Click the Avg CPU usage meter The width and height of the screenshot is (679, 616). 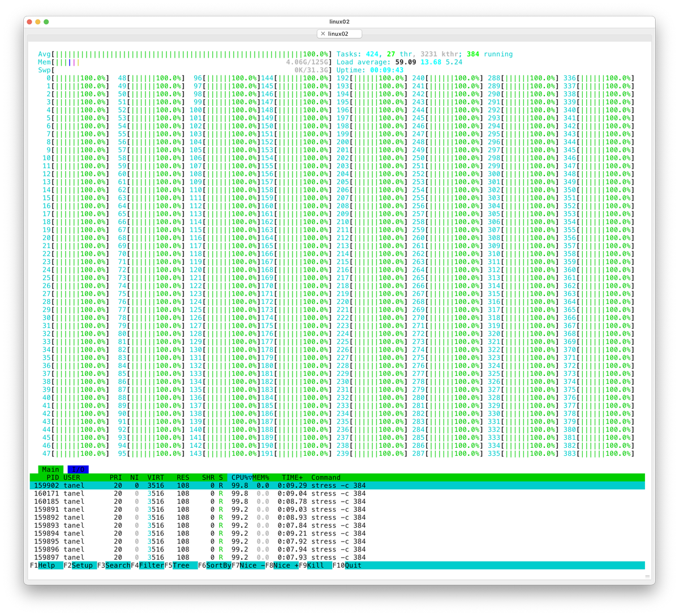point(185,54)
